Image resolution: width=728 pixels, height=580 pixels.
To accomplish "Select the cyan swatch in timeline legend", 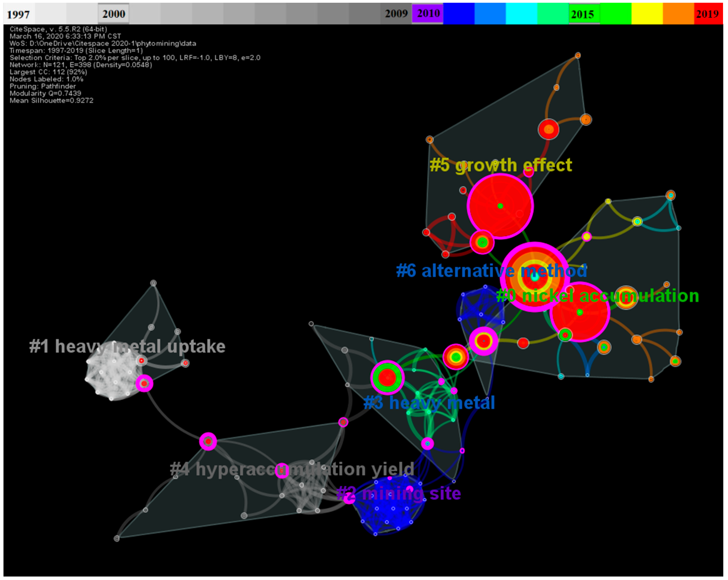I will [x=521, y=14].
